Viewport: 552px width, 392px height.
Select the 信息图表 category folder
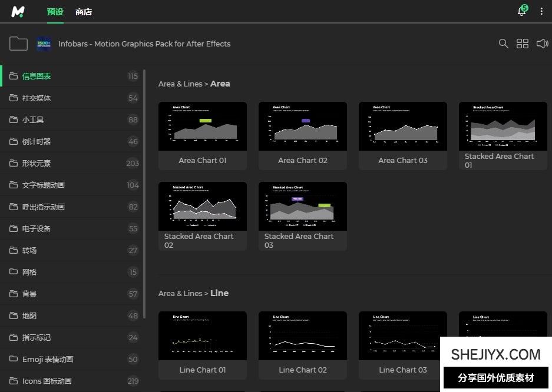click(37, 76)
